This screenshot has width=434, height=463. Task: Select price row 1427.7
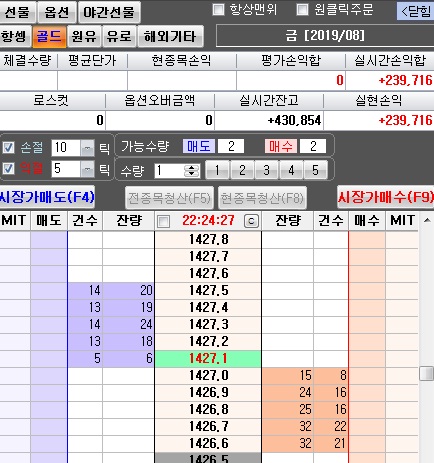coord(208,257)
